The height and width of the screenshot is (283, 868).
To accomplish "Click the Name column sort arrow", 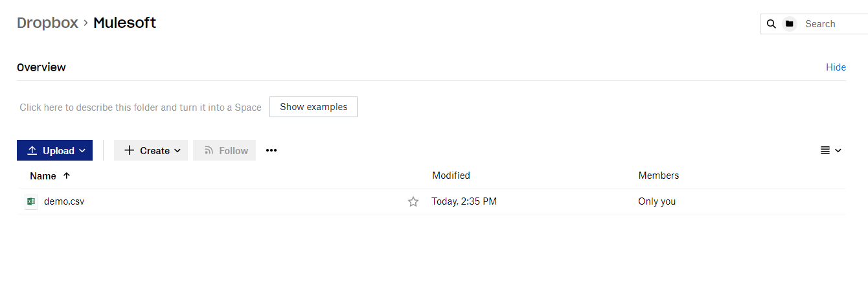I will (67, 175).
